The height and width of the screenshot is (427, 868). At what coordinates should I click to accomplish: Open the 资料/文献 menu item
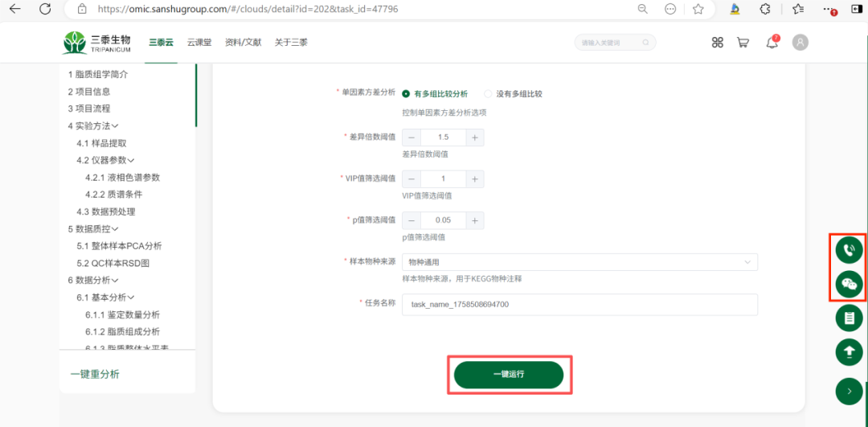[243, 43]
